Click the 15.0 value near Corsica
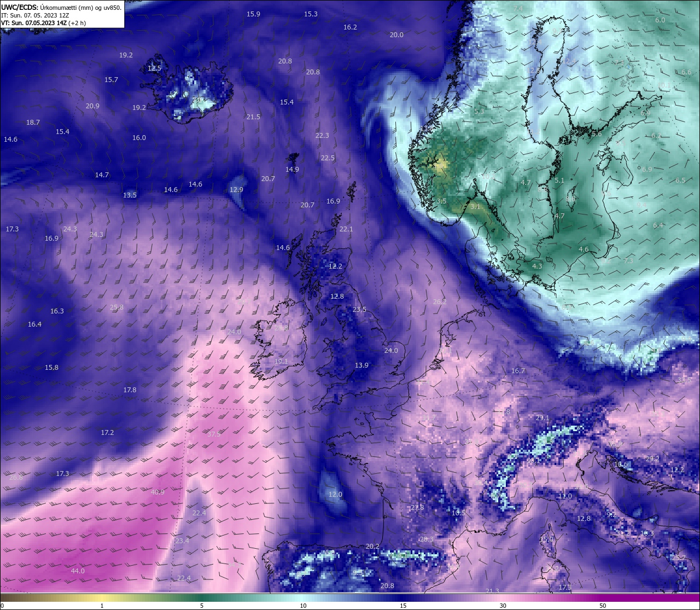This screenshot has width=700, height=610. click(547, 539)
